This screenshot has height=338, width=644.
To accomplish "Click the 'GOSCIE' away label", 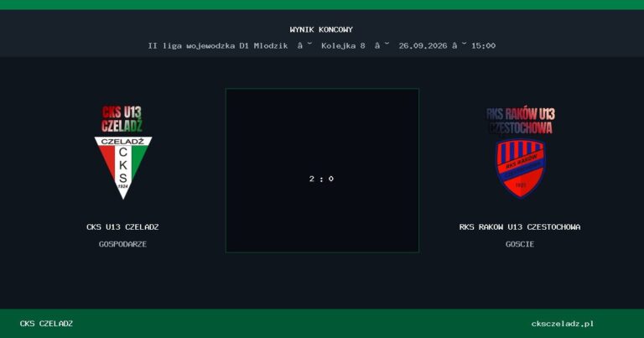I will point(520,244).
